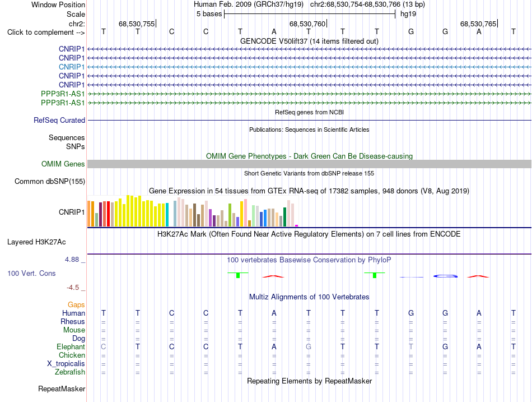Viewport: 532px width, 402px height.
Task: Click the faded T in Elephant row
Action: point(411,346)
